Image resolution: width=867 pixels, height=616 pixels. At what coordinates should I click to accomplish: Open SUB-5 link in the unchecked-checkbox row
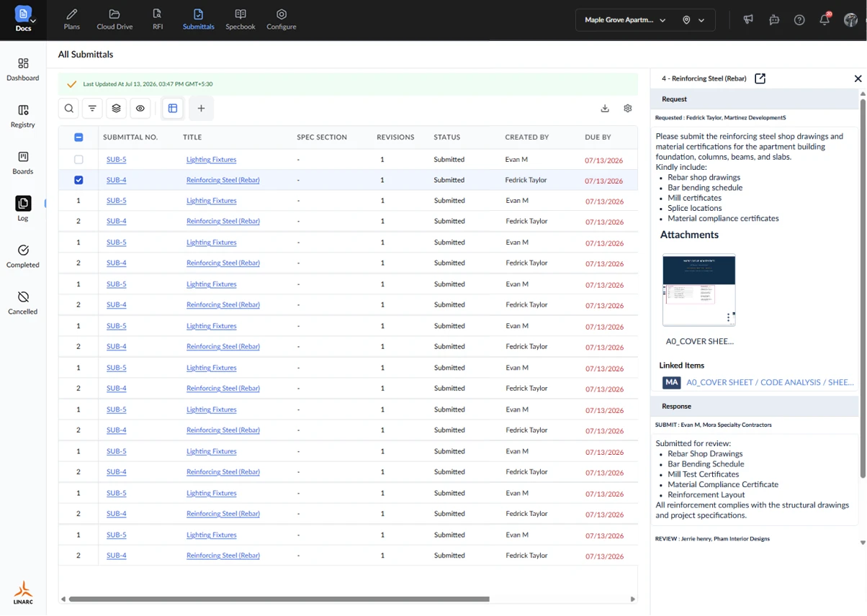pos(117,160)
